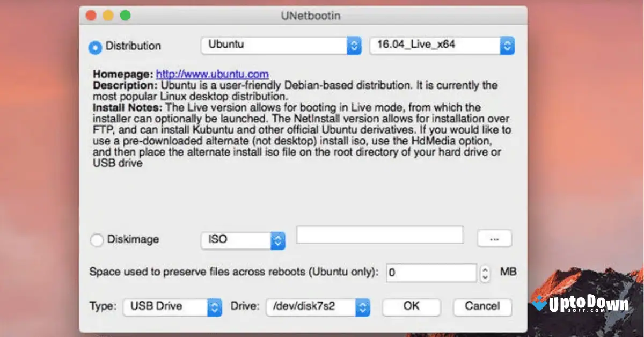Click the stepper arrows beside /dev/disk7s2
The image size is (644, 337).
363,307
